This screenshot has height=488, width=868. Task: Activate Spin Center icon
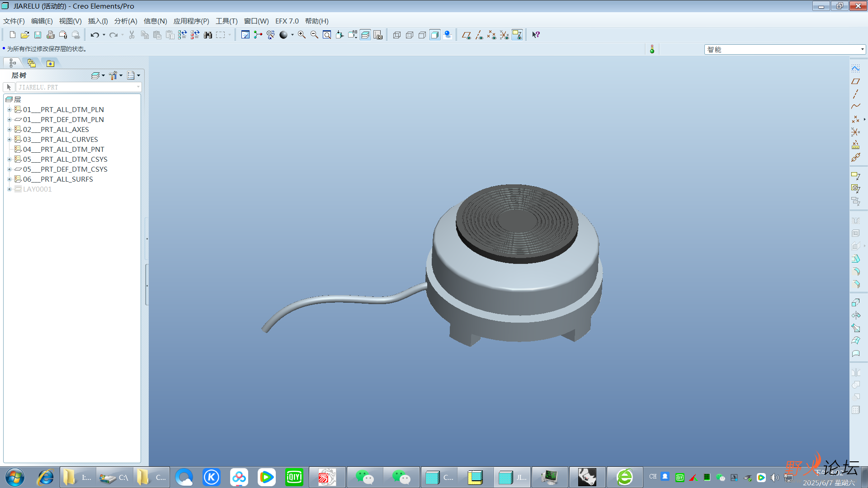click(258, 35)
